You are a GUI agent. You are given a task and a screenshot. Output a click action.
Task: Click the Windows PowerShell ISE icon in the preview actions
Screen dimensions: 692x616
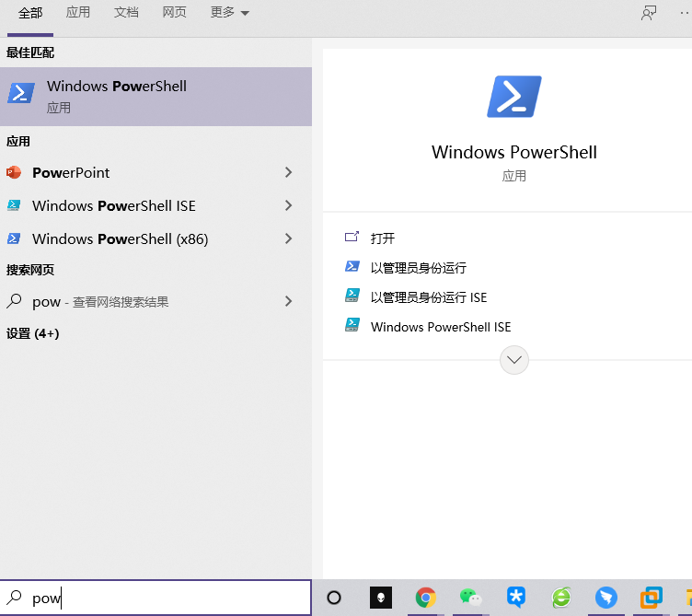click(352, 325)
